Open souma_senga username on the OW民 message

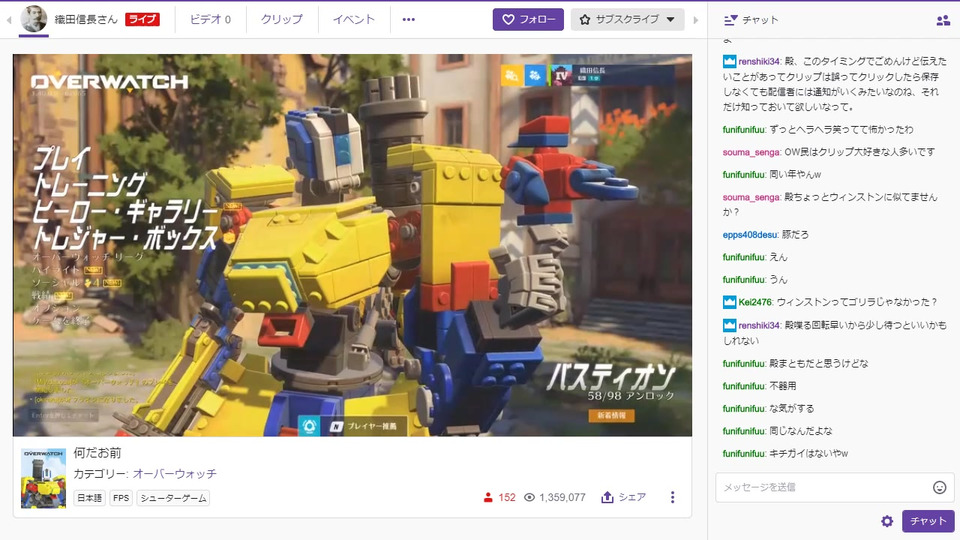point(751,152)
